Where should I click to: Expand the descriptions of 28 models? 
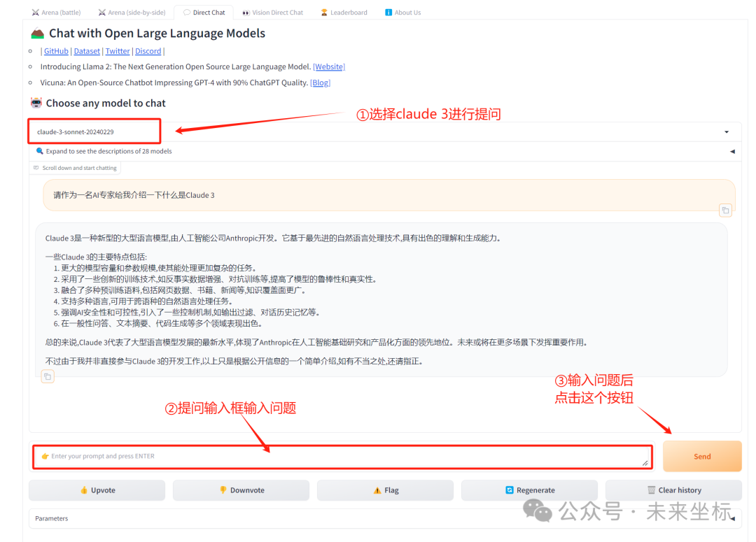point(384,151)
